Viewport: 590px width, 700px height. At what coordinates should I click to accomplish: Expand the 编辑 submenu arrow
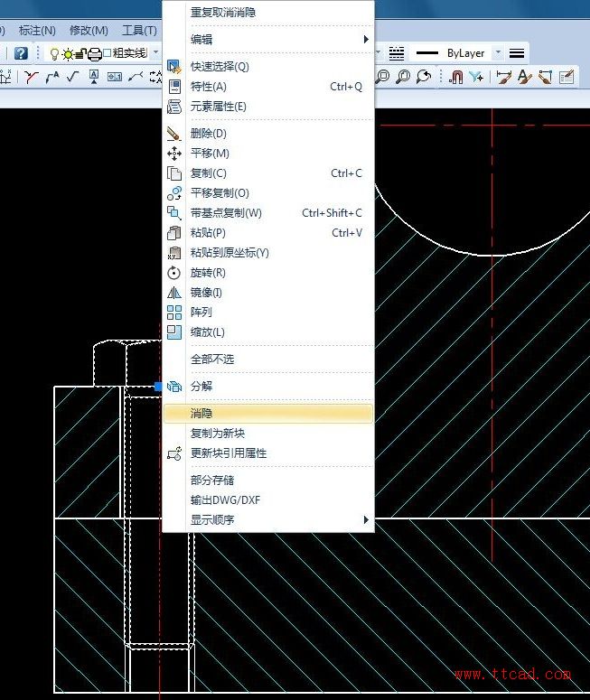[x=366, y=39]
